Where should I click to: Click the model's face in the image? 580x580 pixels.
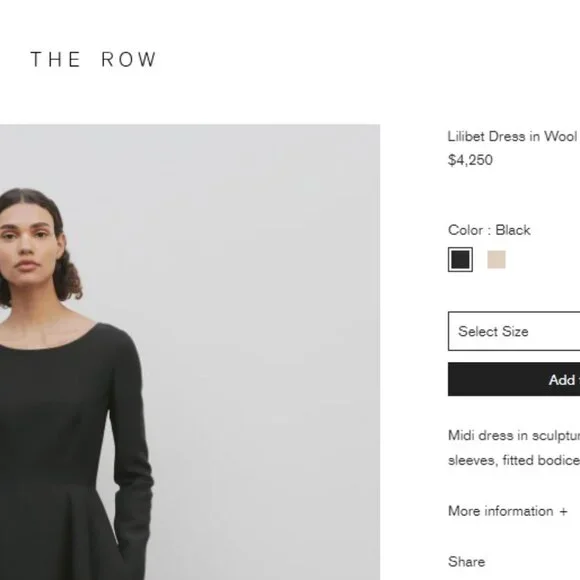[x=28, y=244]
